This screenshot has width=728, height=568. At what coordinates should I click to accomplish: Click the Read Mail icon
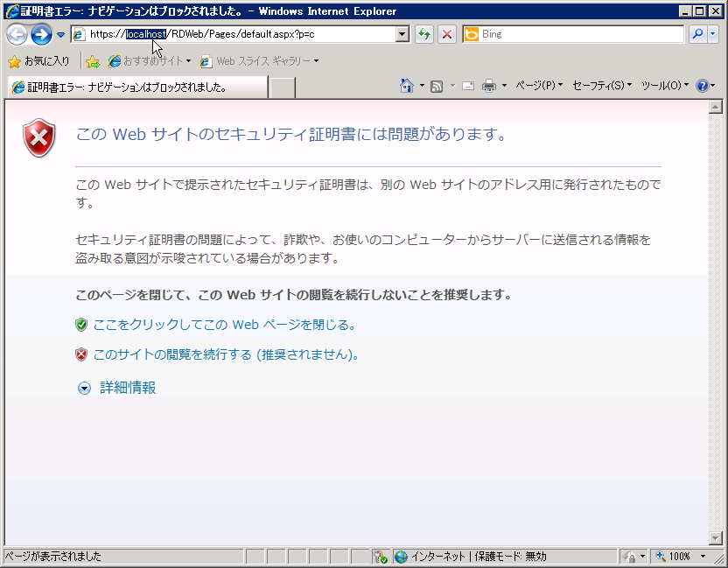tap(468, 86)
